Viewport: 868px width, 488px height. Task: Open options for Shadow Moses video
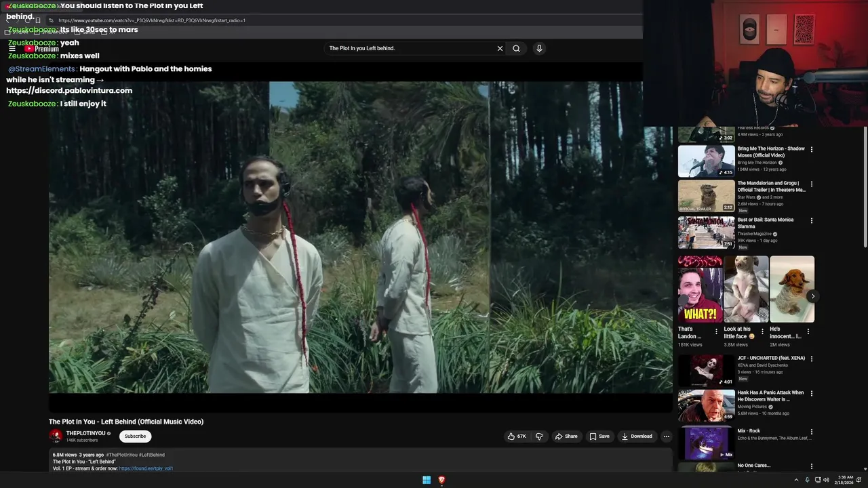(812, 150)
